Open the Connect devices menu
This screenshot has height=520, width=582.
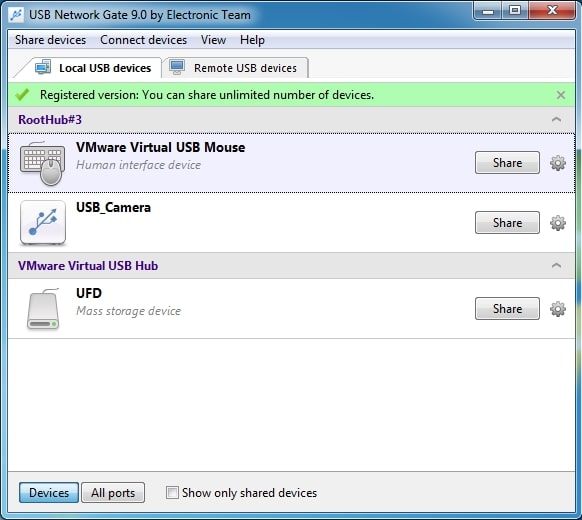coord(144,40)
